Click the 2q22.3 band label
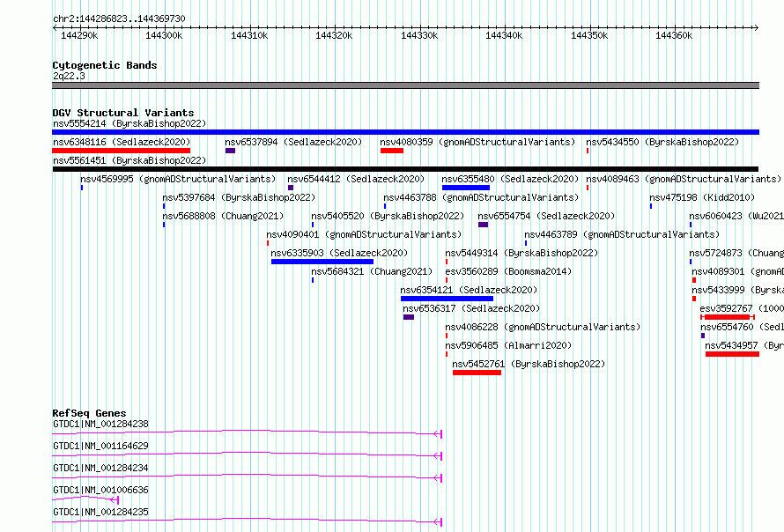784x532 pixels. pos(69,76)
